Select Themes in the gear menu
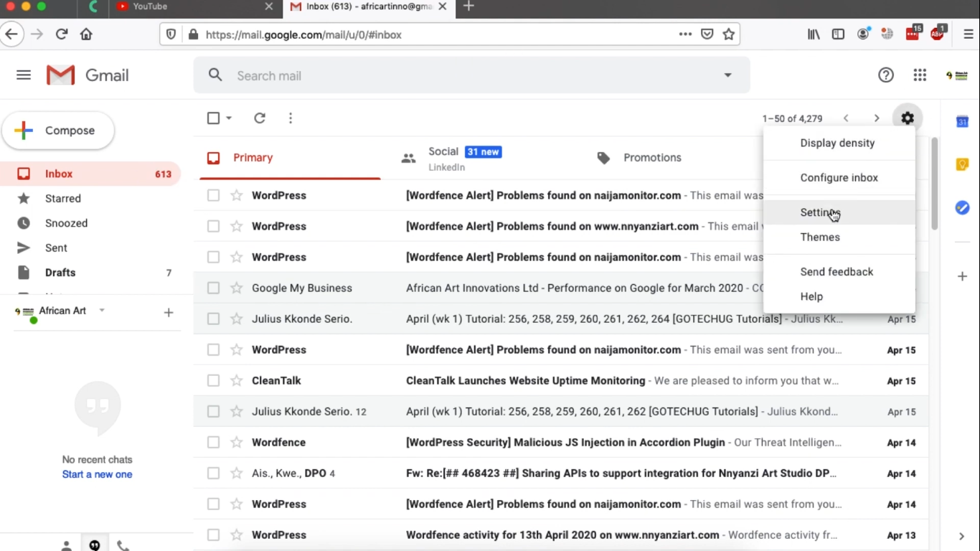The height and width of the screenshot is (551, 980). (839, 237)
